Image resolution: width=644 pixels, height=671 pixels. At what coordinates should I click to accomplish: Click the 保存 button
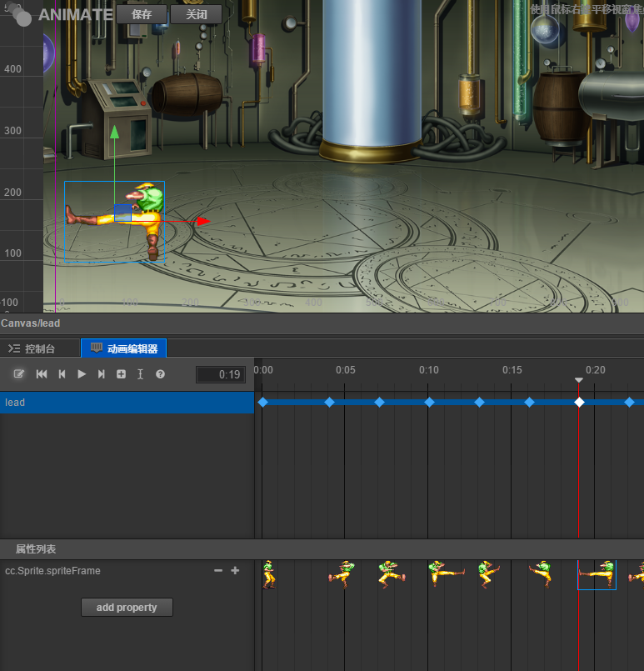coord(142,14)
